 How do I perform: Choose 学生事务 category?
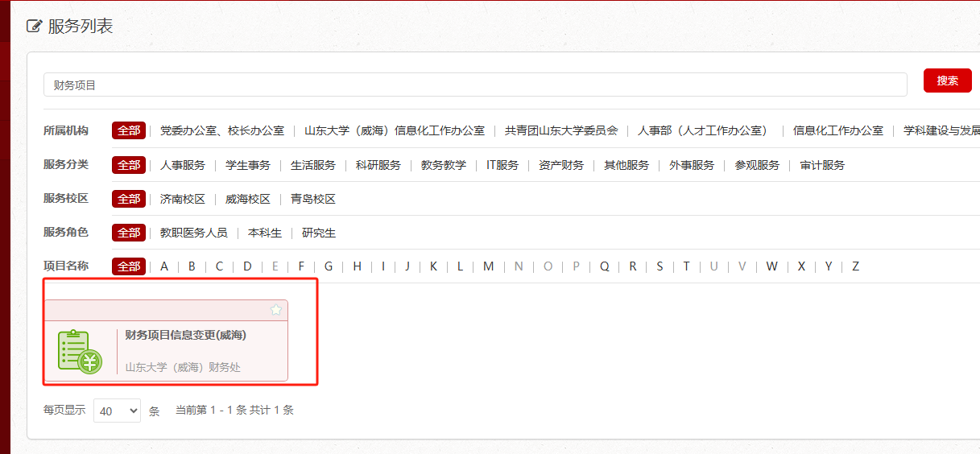pyautogui.click(x=248, y=165)
